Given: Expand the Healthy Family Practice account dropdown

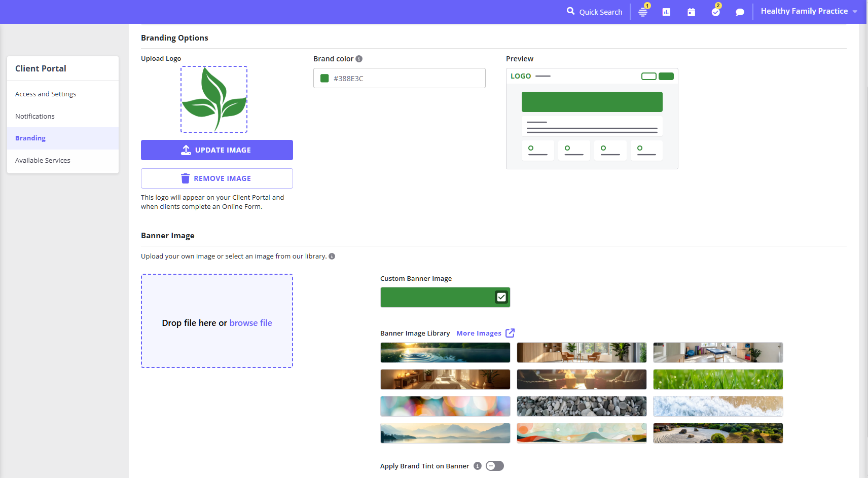Looking at the screenshot, I should (x=809, y=11).
